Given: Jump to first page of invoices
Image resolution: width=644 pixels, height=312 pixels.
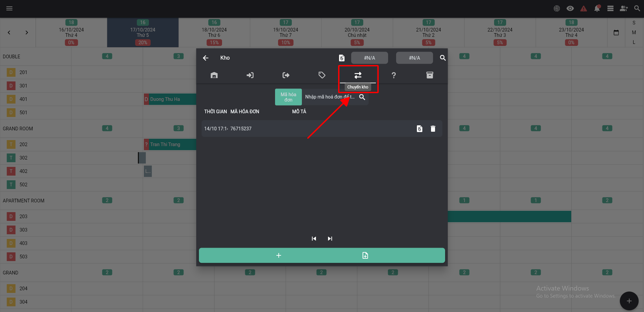Looking at the screenshot, I should coord(314,239).
